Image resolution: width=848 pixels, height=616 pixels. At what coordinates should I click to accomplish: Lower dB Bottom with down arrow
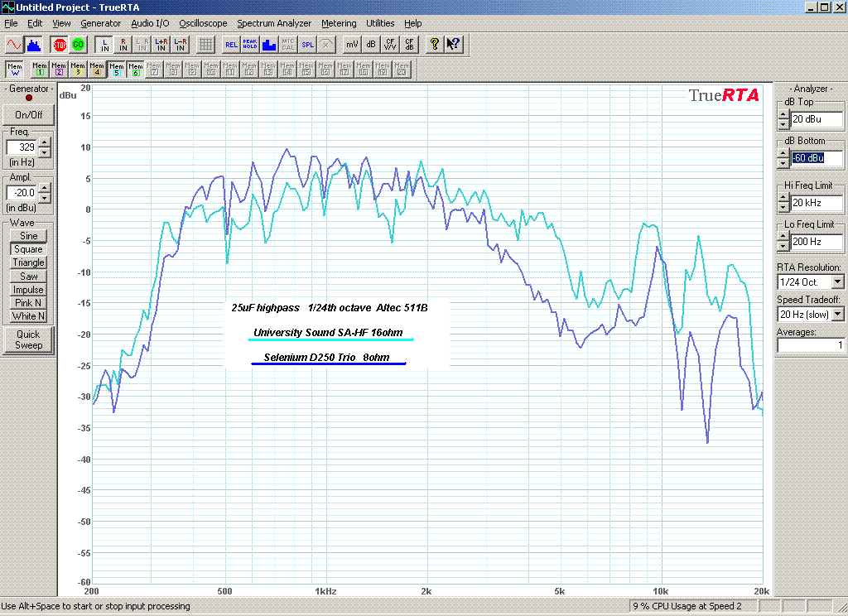point(783,163)
